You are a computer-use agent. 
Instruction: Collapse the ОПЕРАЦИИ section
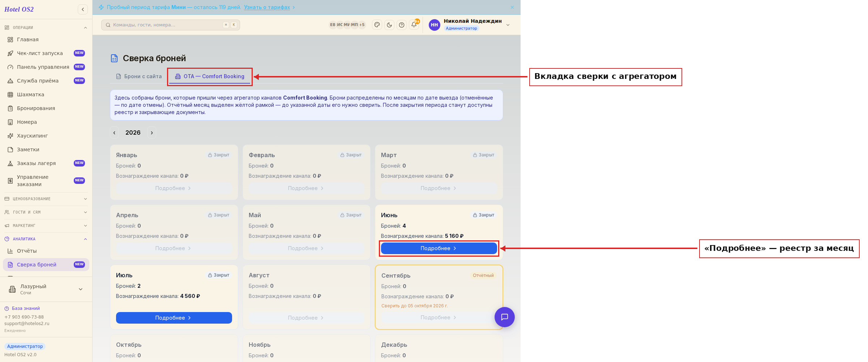click(x=46, y=28)
